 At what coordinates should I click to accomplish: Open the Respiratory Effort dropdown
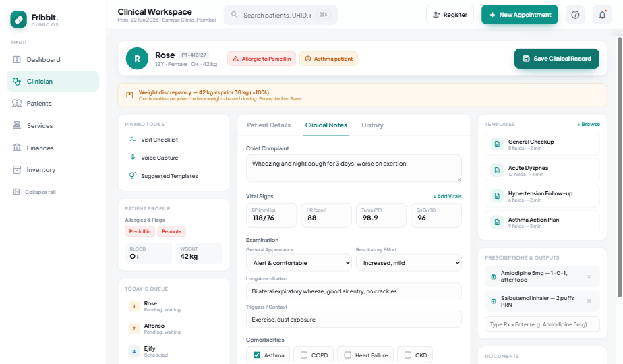[409, 263]
